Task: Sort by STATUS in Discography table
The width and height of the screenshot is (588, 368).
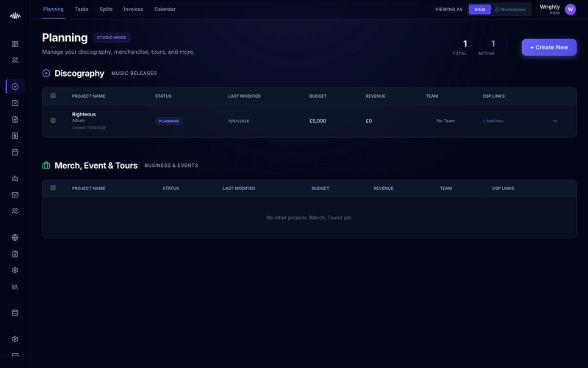Action: 163,96
